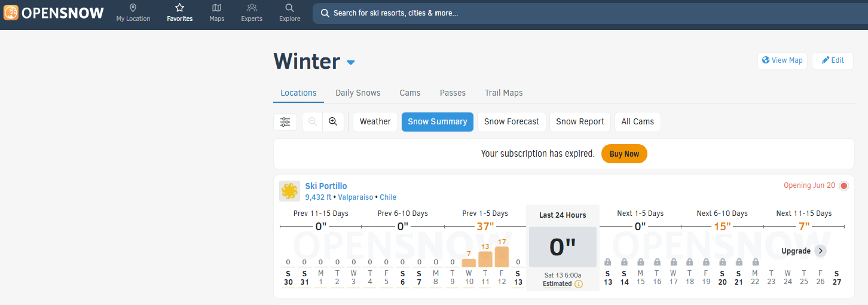
Task: Switch to the Locations tab
Action: tap(298, 93)
